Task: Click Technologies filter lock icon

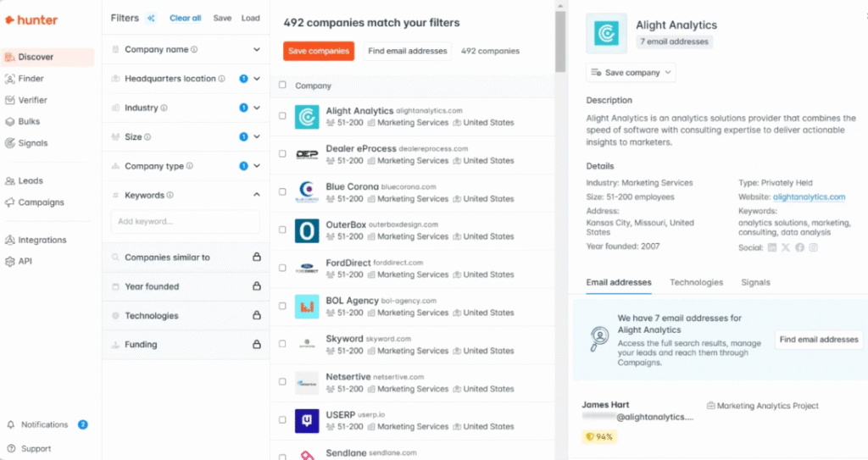Action: (x=257, y=315)
